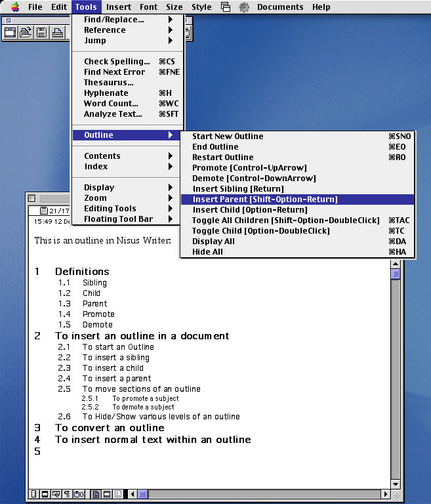Click the header/footer display icon at bottom
431x504 pixels.
coord(45,494)
